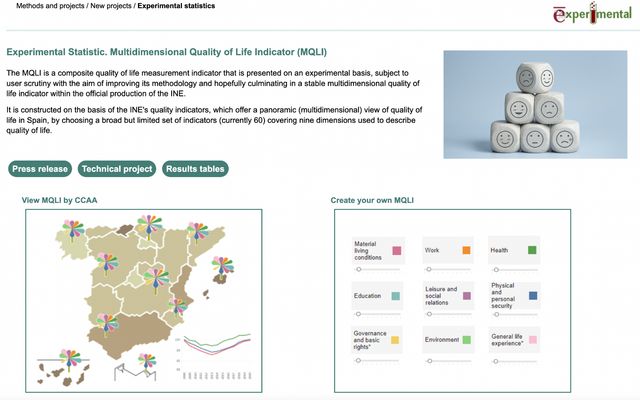Click the Work orange swatch

(x=466, y=250)
